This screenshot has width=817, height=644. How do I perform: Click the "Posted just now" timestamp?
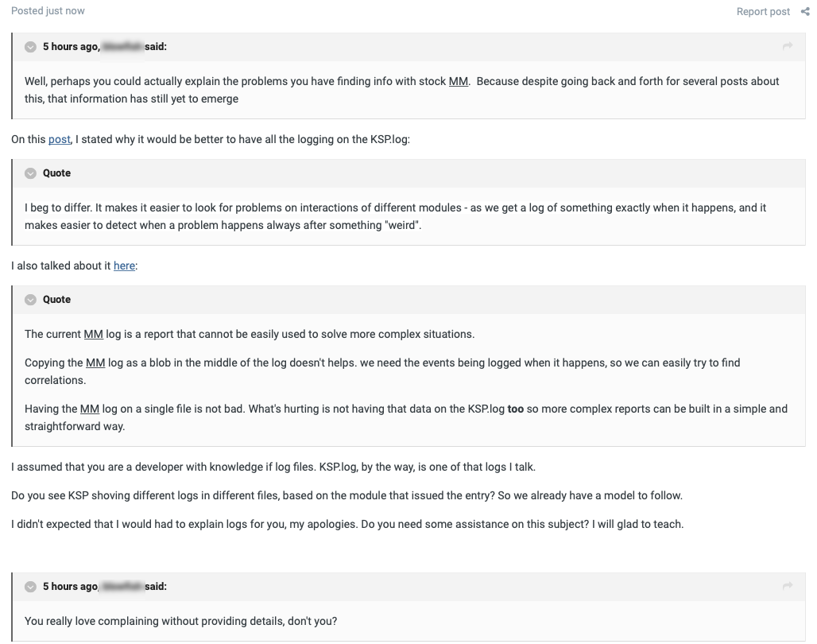[x=48, y=11]
